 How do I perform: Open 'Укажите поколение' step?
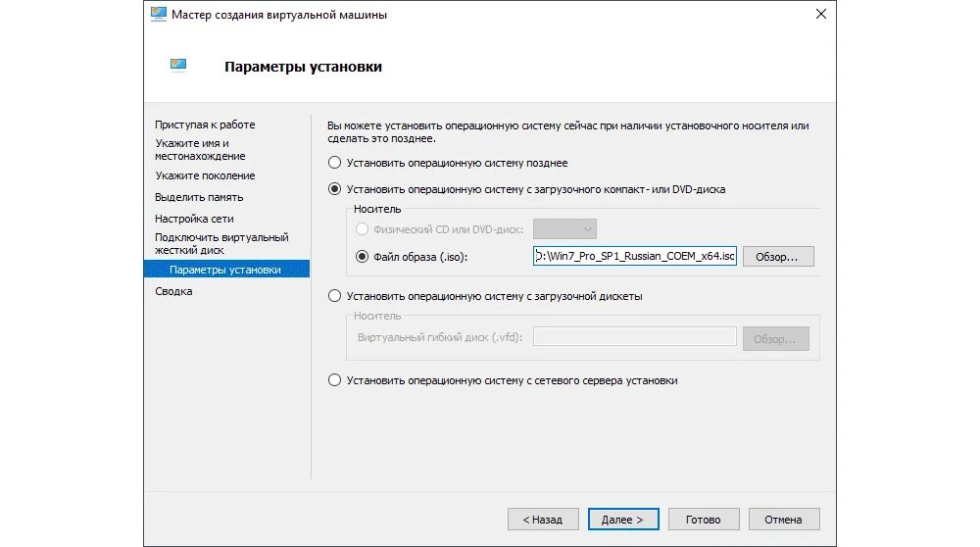(205, 175)
